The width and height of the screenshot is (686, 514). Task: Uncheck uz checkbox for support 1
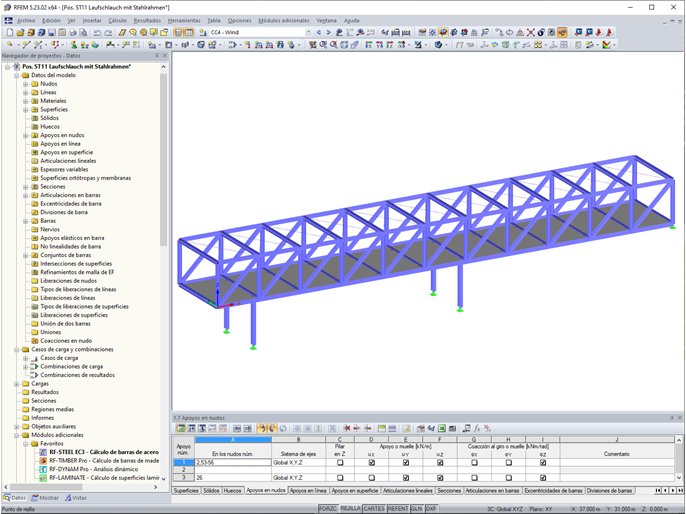point(440,462)
